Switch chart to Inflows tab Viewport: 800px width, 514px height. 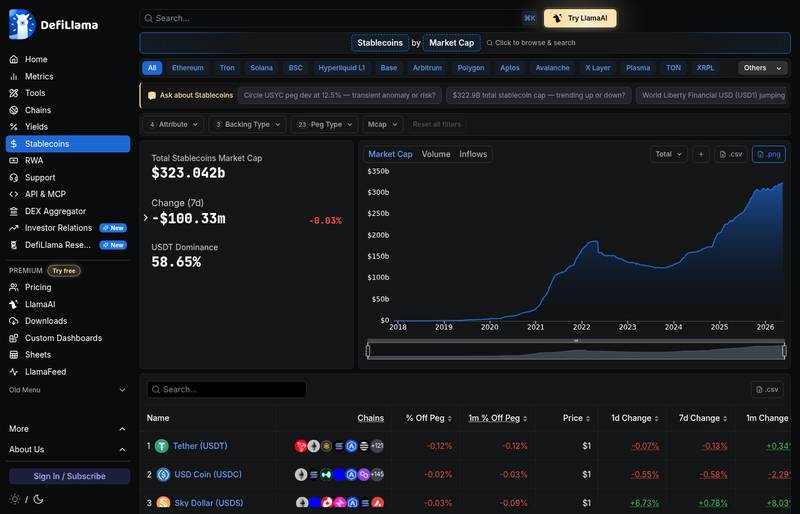[x=473, y=154]
